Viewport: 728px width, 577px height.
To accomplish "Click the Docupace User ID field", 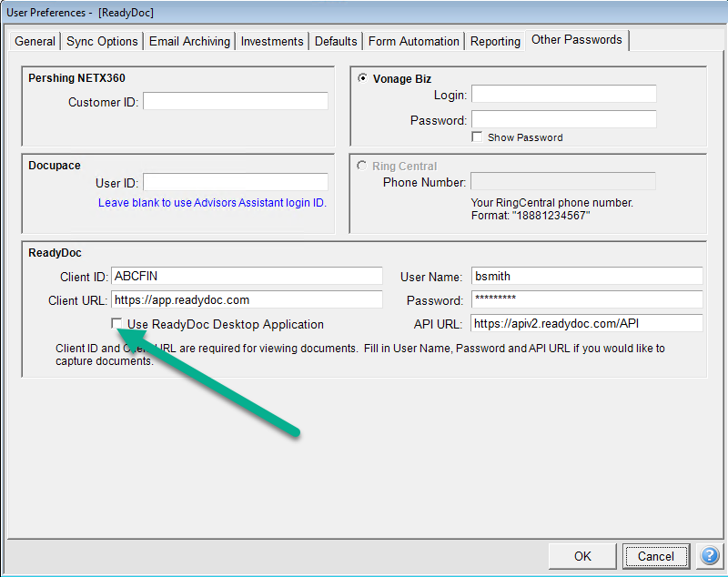I will coord(236,182).
